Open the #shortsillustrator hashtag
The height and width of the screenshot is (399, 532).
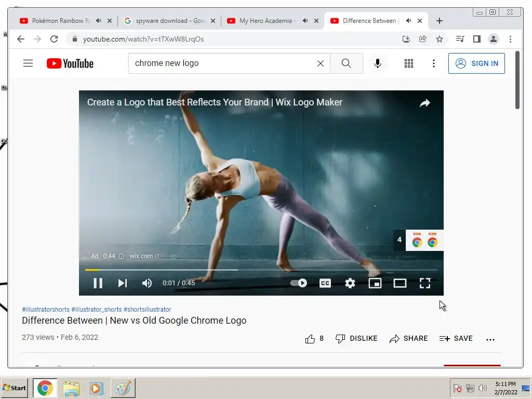pos(147,310)
